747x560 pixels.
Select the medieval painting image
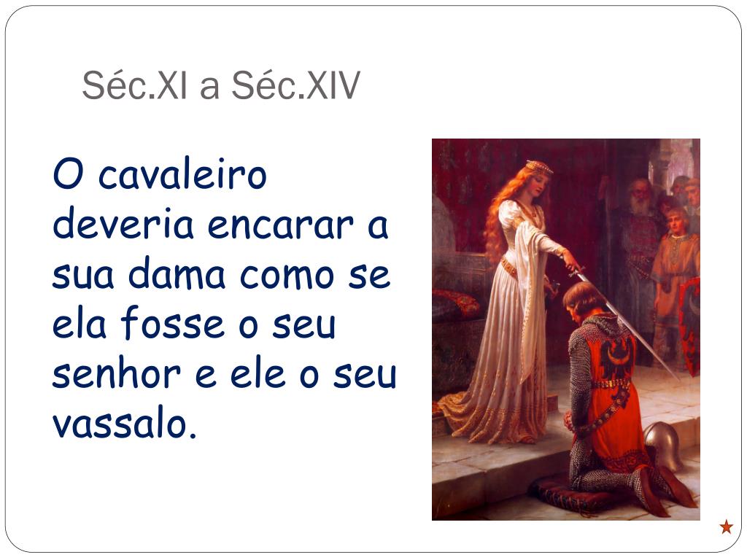coord(566,330)
